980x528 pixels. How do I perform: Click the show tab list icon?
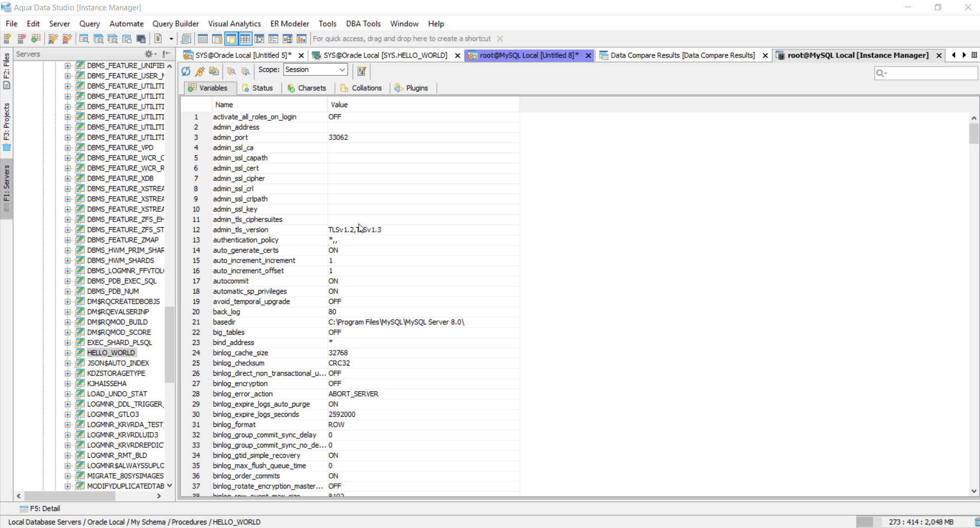(974, 55)
